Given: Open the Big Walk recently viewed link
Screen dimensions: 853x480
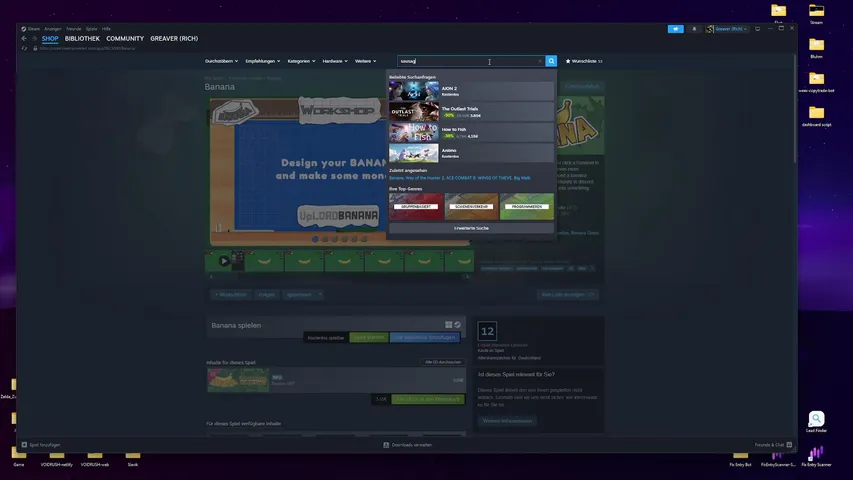Looking at the screenshot, I should (522, 178).
